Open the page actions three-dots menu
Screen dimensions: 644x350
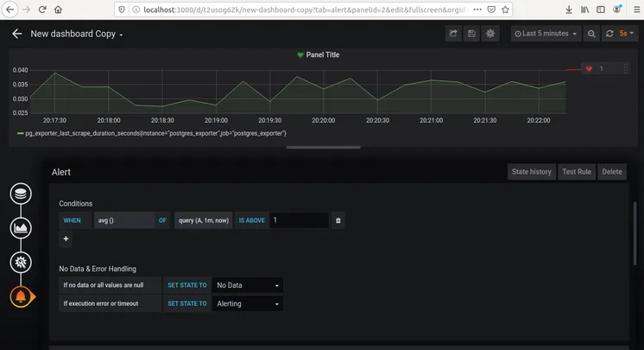pyautogui.click(x=477, y=10)
